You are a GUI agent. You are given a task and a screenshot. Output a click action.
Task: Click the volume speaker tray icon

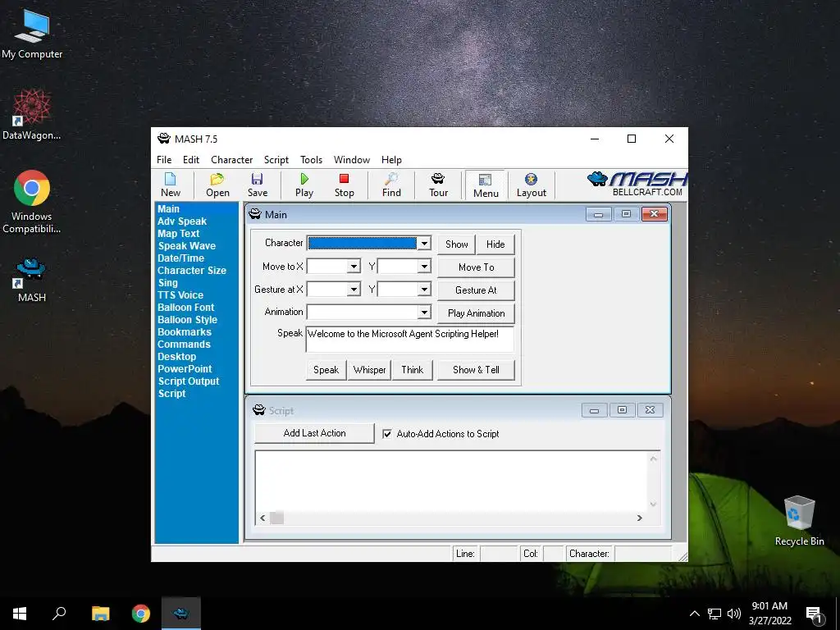click(734, 614)
